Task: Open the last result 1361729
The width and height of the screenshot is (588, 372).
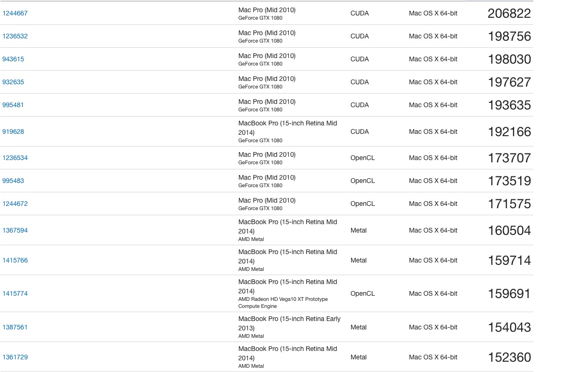Action: 15,357
